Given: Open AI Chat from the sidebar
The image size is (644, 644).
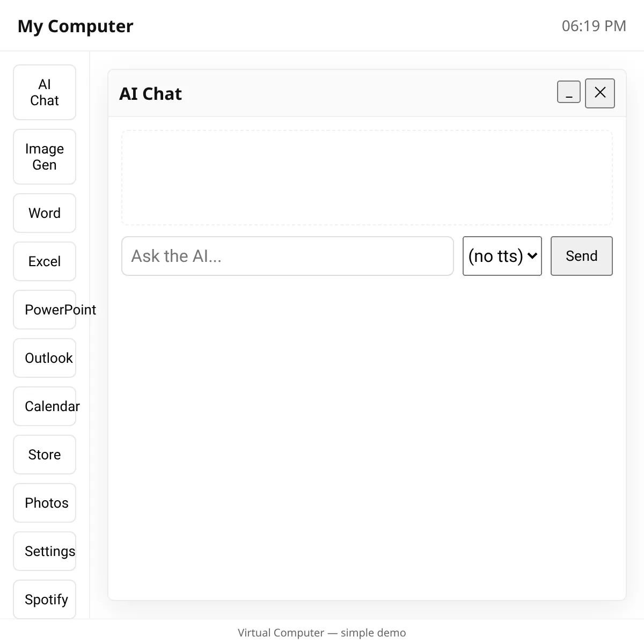Looking at the screenshot, I should point(45,92).
